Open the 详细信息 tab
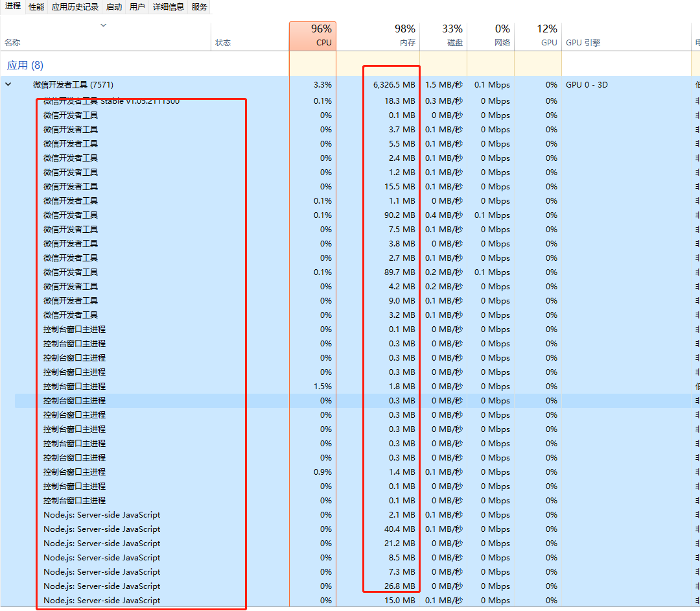 [169, 6]
